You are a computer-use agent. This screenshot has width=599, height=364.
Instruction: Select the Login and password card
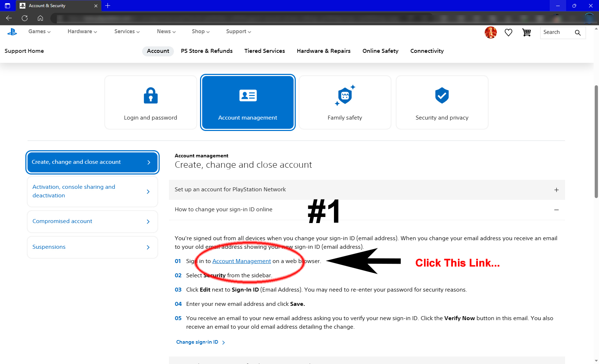click(x=150, y=102)
